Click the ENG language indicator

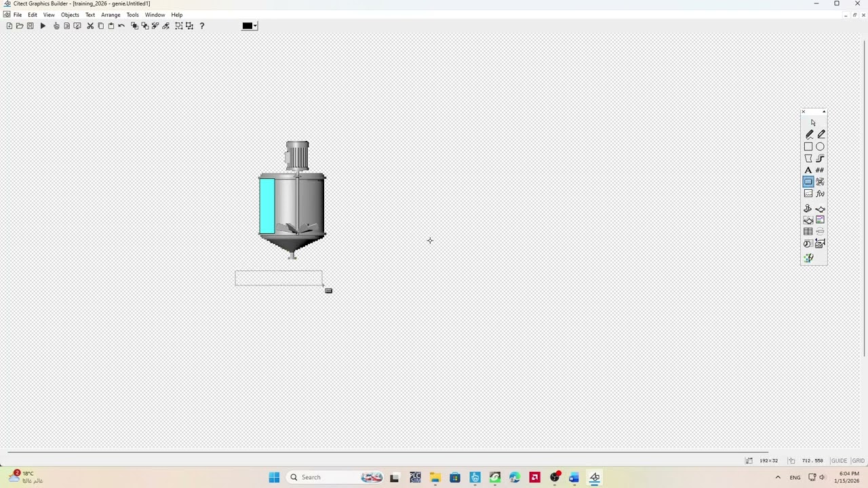[795, 478]
